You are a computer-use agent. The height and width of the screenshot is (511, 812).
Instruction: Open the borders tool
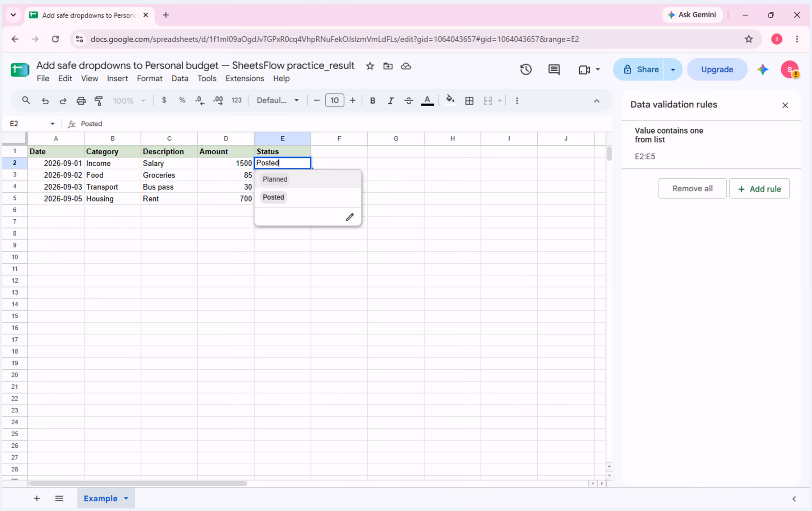click(x=469, y=101)
